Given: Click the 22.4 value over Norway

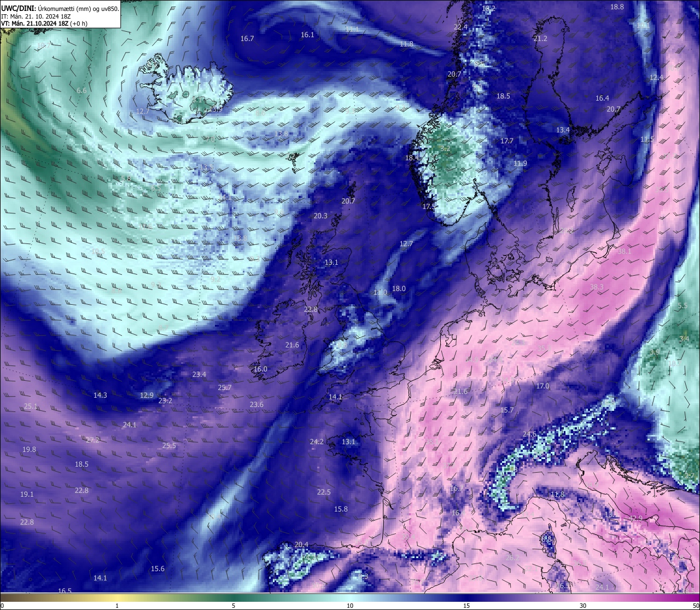Looking at the screenshot, I should pyautogui.click(x=460, y=27).
